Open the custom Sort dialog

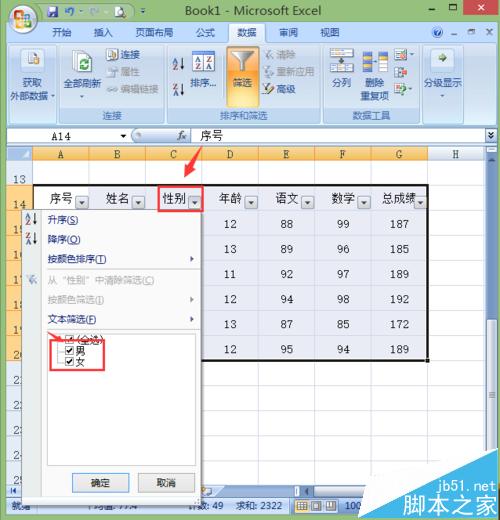click(203, 69)
